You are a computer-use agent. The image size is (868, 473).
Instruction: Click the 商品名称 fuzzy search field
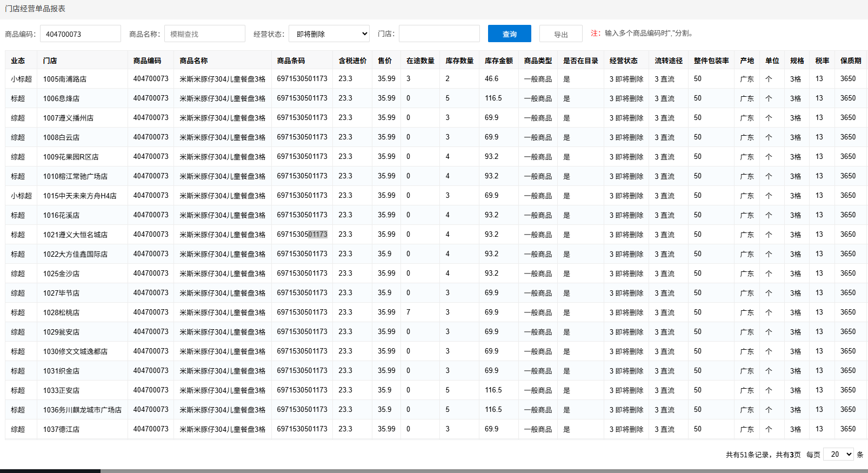(204, 34)
